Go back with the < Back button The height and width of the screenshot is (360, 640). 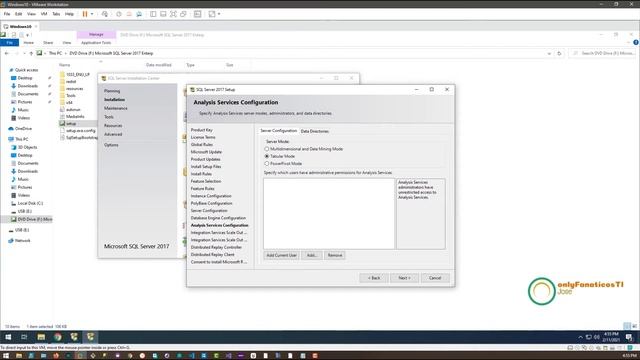pyautogui.click(x=374, y=278)
